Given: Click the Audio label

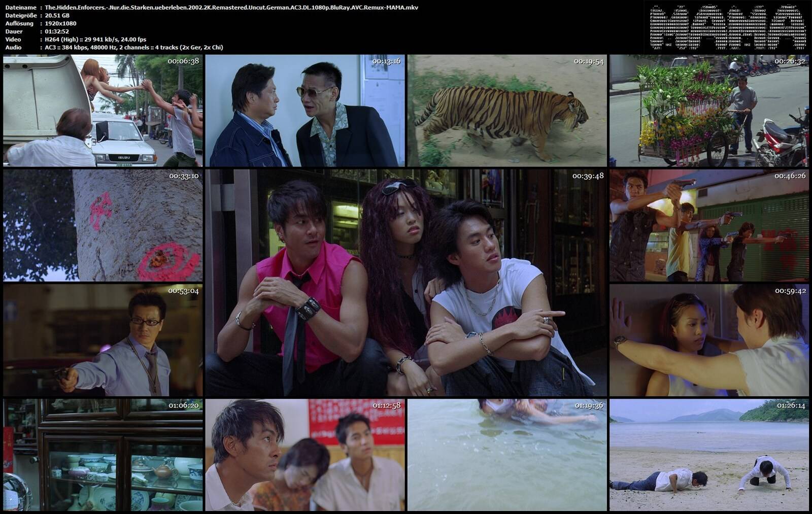Looking at the screenshot, I should (13, 47).
